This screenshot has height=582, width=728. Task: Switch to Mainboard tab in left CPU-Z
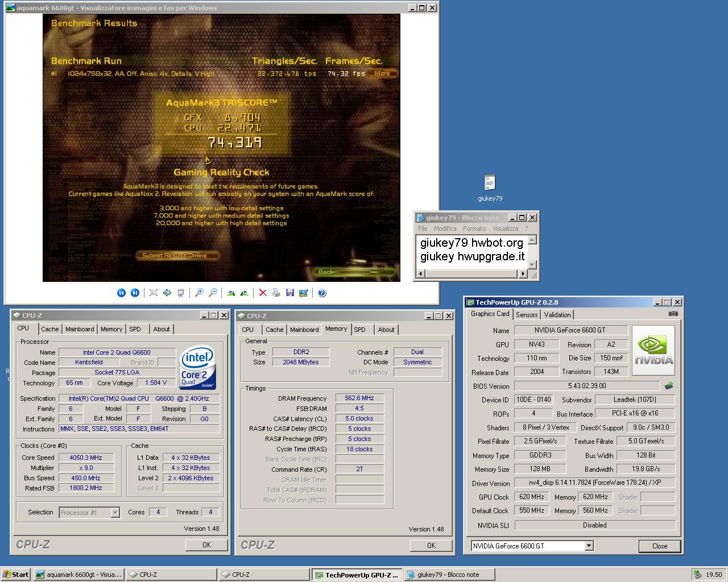(80, 329)
